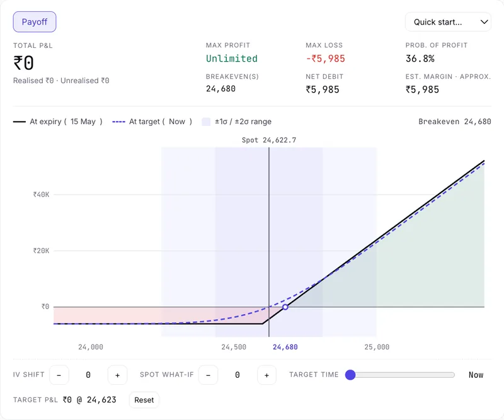The width and height of the screenshot is (504, 420).
Task: Click the est. margin '₹5,985' value
Action: (422, 89)
